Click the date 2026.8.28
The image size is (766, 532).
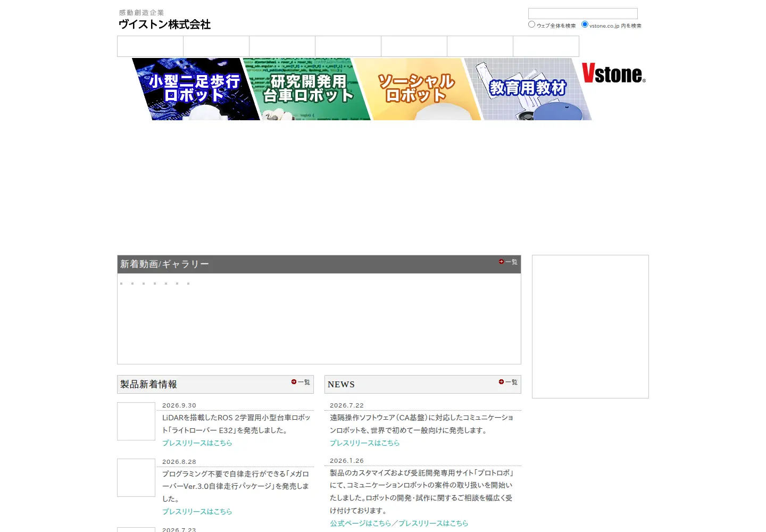click(x=179, y=462)
